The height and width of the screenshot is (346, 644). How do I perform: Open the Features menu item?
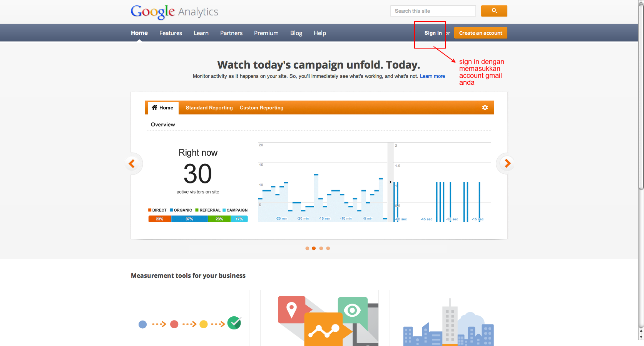(171, 33)
